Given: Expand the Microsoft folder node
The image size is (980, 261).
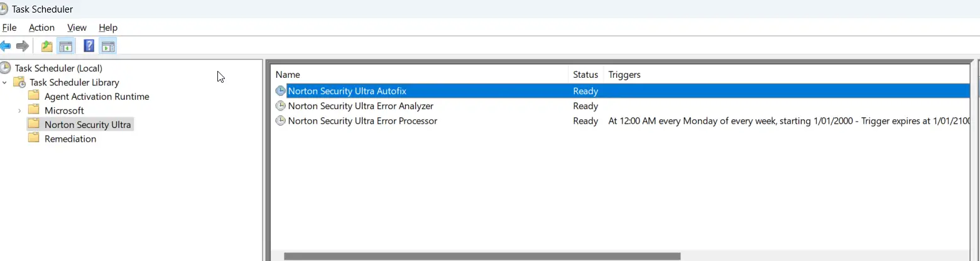Looking at the screenshot, I should [x=19, y=110].
